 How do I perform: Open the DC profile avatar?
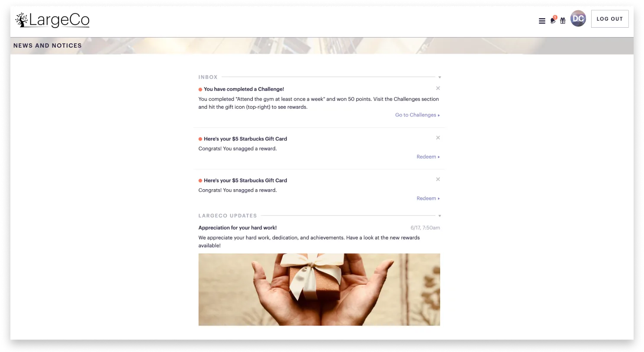click(x=578, y=19)
